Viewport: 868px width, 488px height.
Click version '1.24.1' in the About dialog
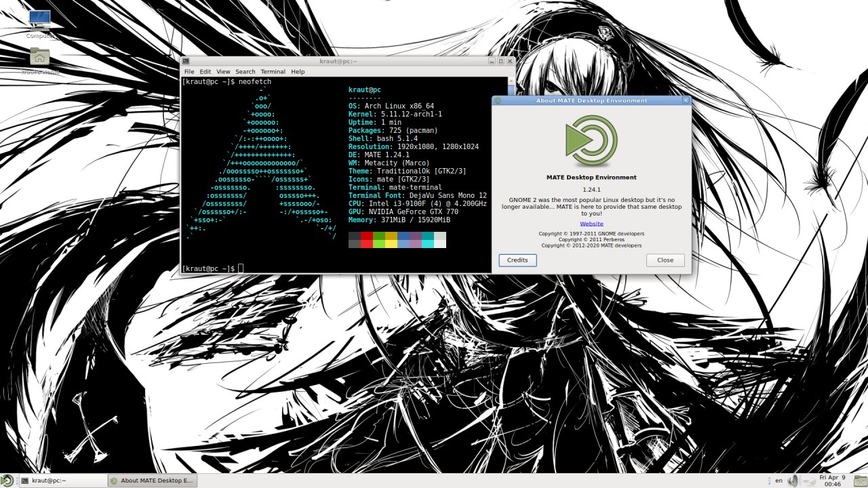(x=591, y=190)
